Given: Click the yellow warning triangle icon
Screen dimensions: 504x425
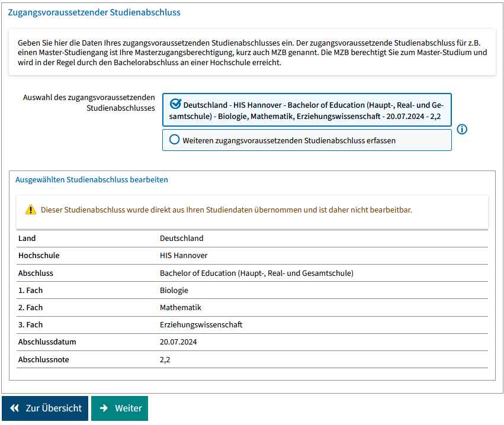Looking at the screenshot, I should 31,210.
